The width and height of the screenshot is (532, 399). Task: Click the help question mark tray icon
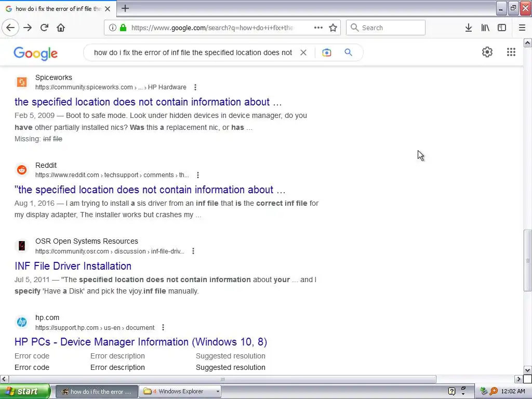tap(451, 392)
